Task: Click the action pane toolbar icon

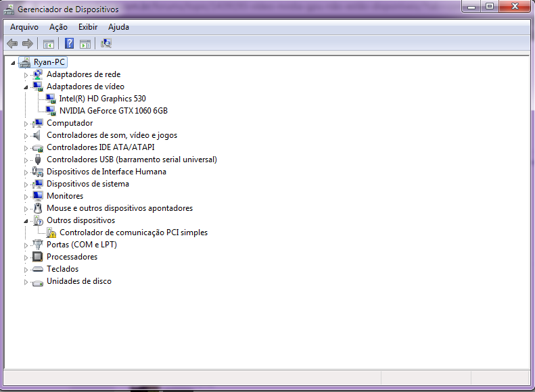Action: [x=85, y=44]
